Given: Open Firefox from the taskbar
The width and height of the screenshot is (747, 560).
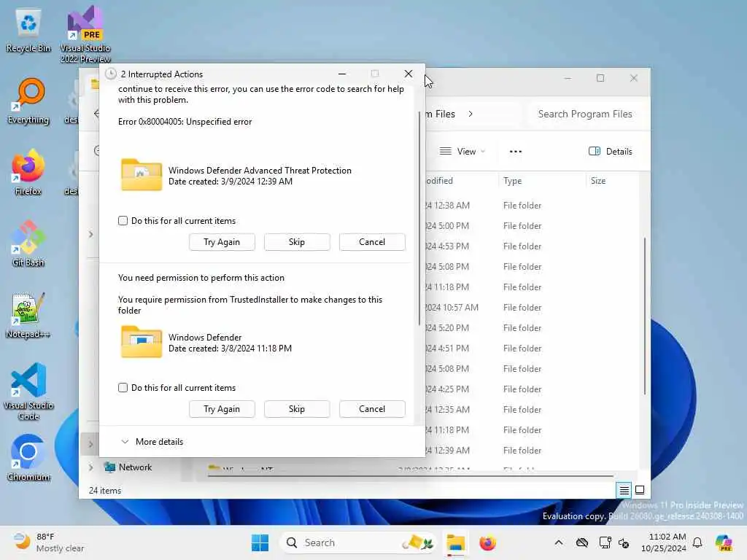Looking at the screenshot, I should (x=487, y=542).
